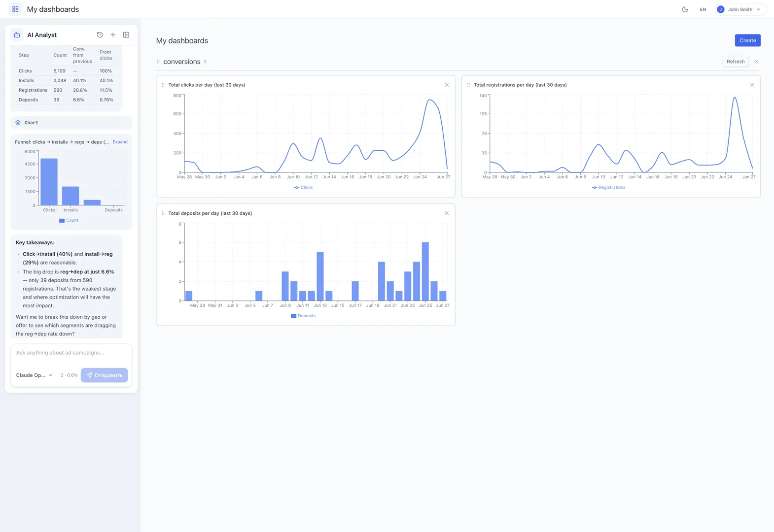Click the tallest Jun 25 deposits bar

coord(425,271)
